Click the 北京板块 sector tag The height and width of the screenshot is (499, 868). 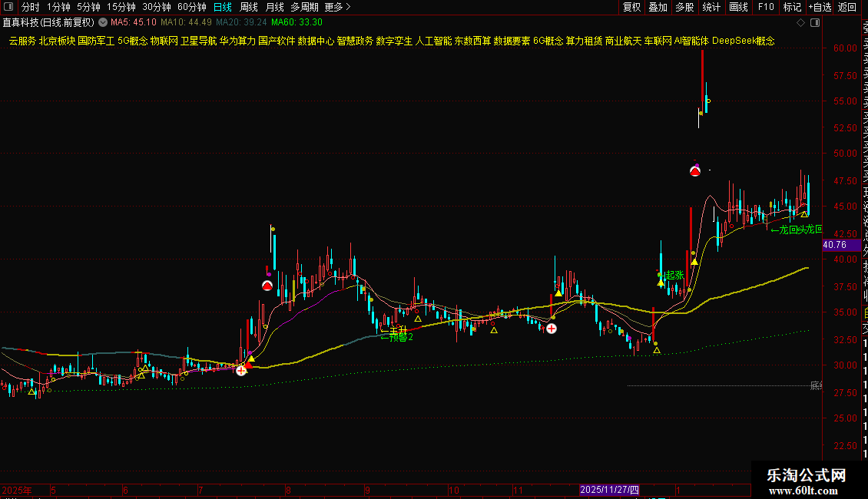(57, 41)
